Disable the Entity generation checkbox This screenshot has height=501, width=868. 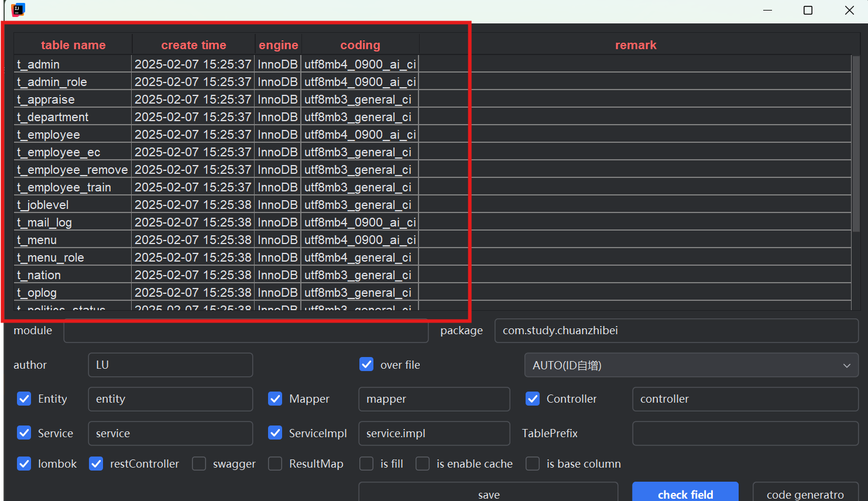pos(24,399)
